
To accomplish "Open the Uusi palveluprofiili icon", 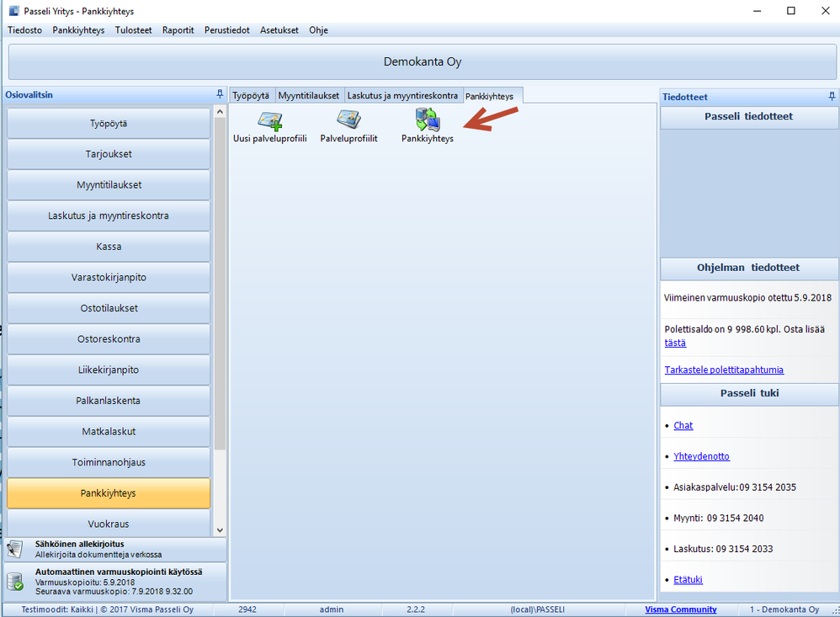I will coord(270,126).
